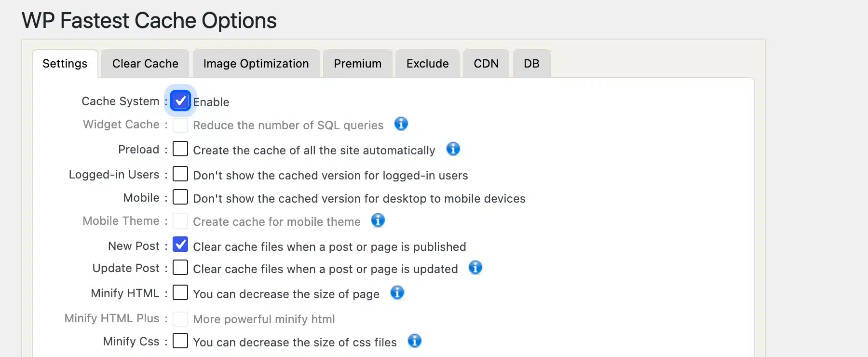868x357 pixels.
Task: Click 'Create the cache of all the site automatically'
Action: pyautogui.click(x=314, y=151)
